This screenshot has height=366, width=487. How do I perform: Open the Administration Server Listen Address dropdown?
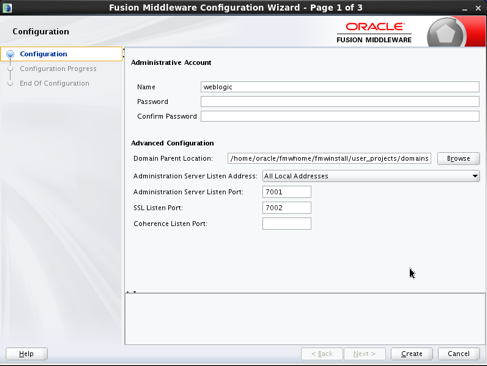coord(371,176)
